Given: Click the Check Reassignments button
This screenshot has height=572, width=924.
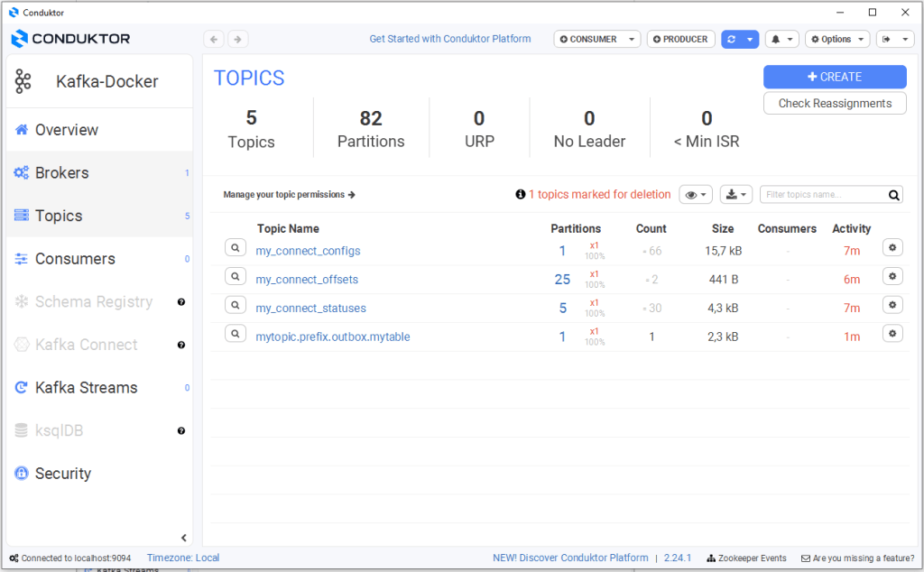Looking at the screenshot, I should (x=835, y=103).
